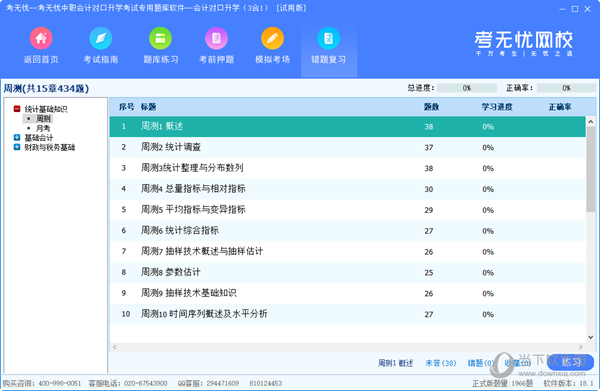The image size is (600, 391).
Task: Click the 序号 column header
Action: pyautogui.click(x=126, y=107)
